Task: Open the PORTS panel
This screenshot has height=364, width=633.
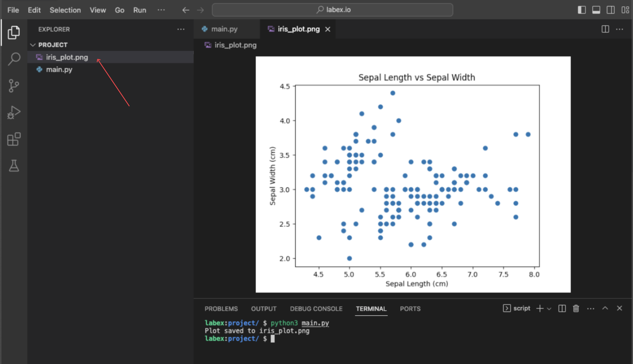Action: pyautogui.click(x=410, y=309)
